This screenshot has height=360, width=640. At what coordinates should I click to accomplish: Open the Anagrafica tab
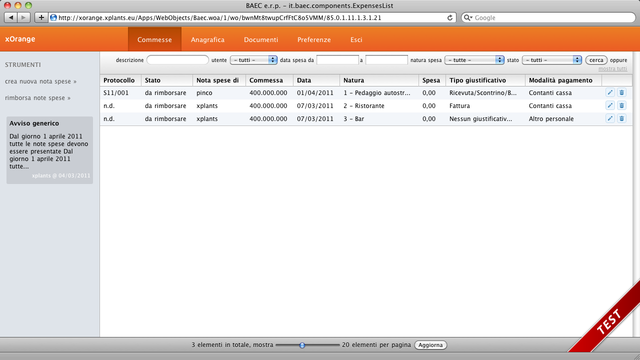point(207,40)
